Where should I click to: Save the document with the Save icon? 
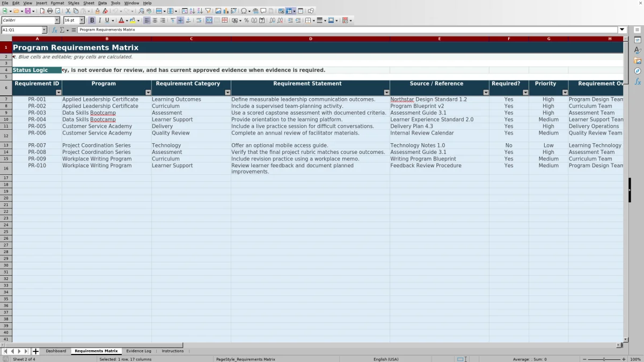[x=27, y=11]
